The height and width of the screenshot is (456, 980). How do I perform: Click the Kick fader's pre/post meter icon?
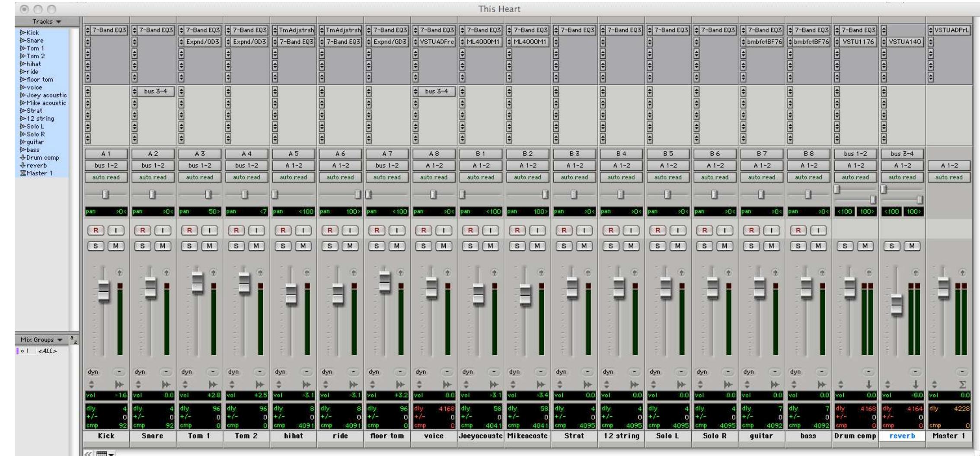click(119, 273)
